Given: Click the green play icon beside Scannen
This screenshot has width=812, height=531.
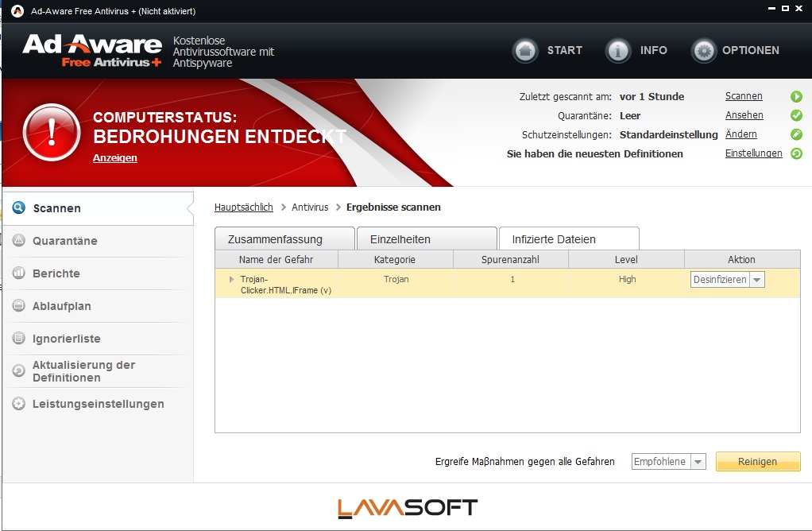Looking at the screenshot, I should tap(796, 96).
